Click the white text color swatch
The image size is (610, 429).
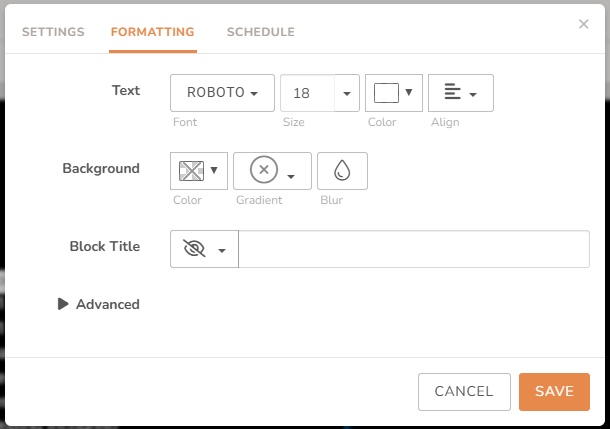pos(386,93)
